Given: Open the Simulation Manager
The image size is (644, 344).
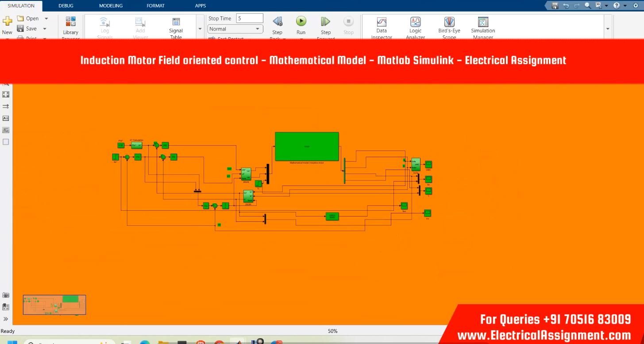Looking at the screenshot, I should [483, 28].
